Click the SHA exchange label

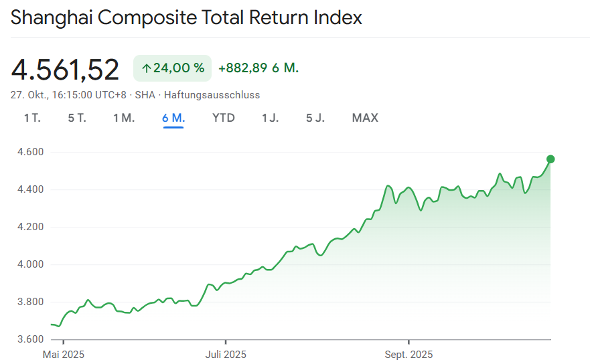145,95
